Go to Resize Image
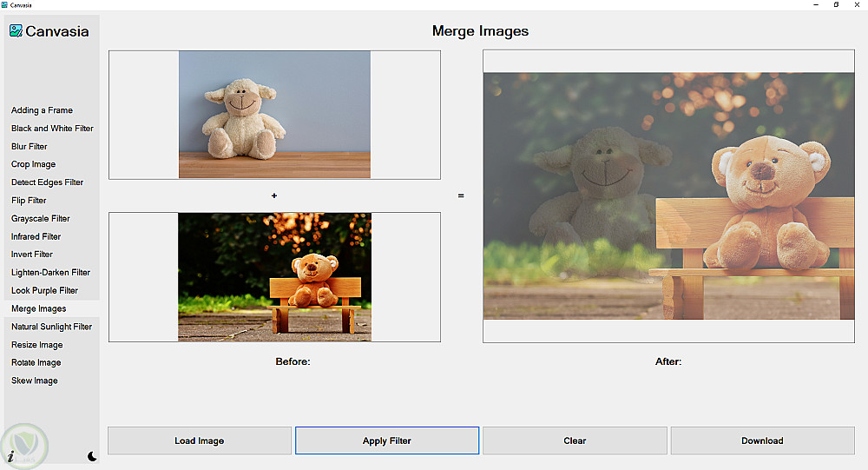868x470 pixels. tap(37, 345)
